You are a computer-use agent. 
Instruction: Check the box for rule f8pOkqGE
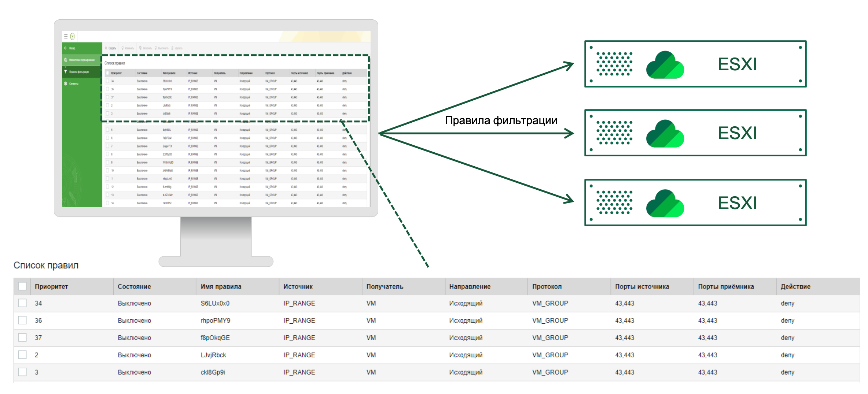coord(22,338)
